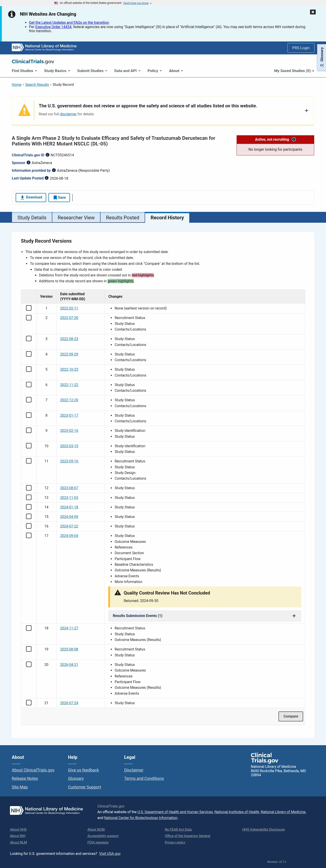Click info icon in Active, not recruiting badge
This screenshot has width=326, height=868.
[294, 140]
